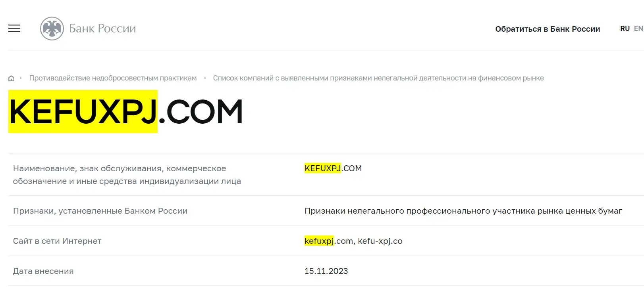Open 'Список компаний с выявленными признаками' breadcrumb
This screenshot has width=644, height=287.
[x=378, y=78]
